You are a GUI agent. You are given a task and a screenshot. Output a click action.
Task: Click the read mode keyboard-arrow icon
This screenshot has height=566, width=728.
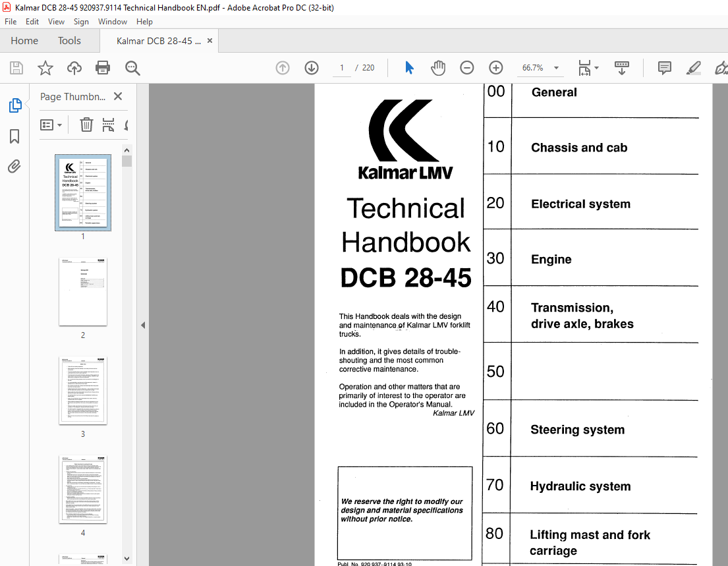[622, 68]
